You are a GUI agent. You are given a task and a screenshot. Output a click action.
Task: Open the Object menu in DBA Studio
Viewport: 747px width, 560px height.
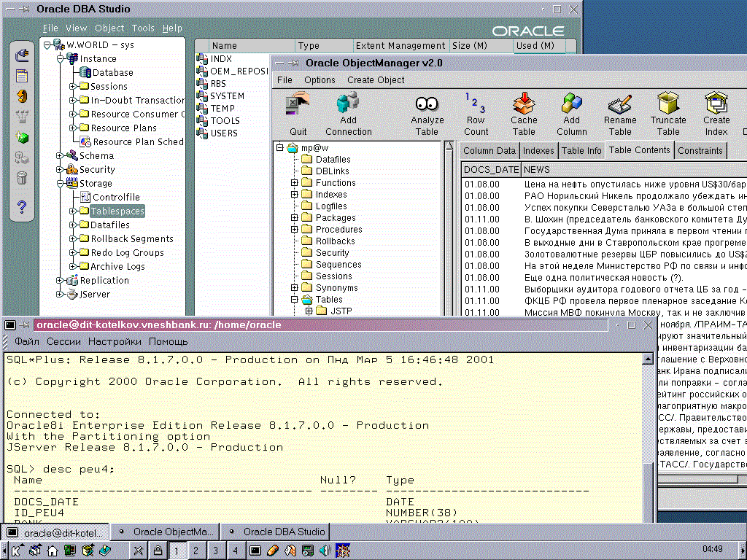[x=109, y=28]
